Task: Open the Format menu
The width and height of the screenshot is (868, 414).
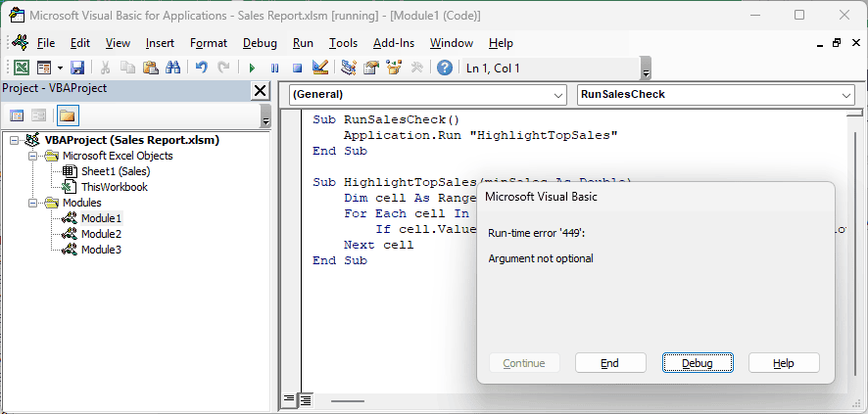Action: (209, 43)
